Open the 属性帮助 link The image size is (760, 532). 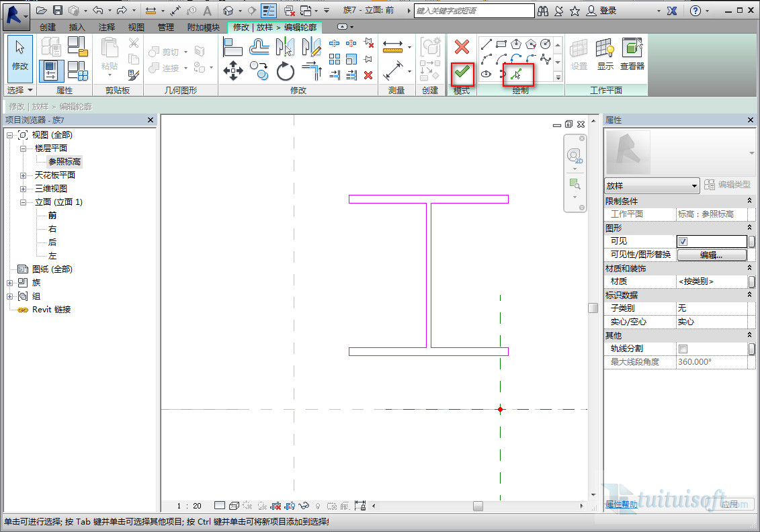[x=622, y=504]
